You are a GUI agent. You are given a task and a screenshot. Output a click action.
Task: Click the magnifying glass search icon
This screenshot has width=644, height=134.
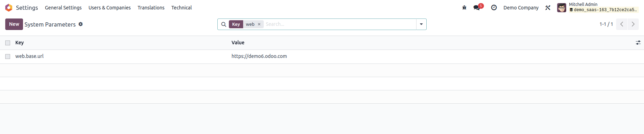click(224, 24)
